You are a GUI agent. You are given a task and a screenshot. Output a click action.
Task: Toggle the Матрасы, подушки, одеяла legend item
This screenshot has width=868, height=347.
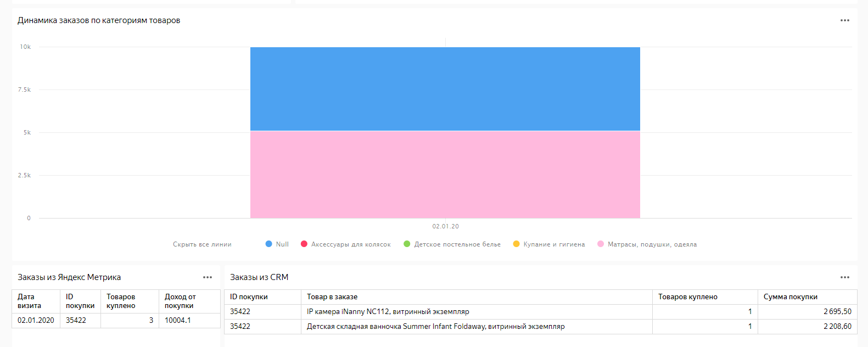click(x=647, y=244)
